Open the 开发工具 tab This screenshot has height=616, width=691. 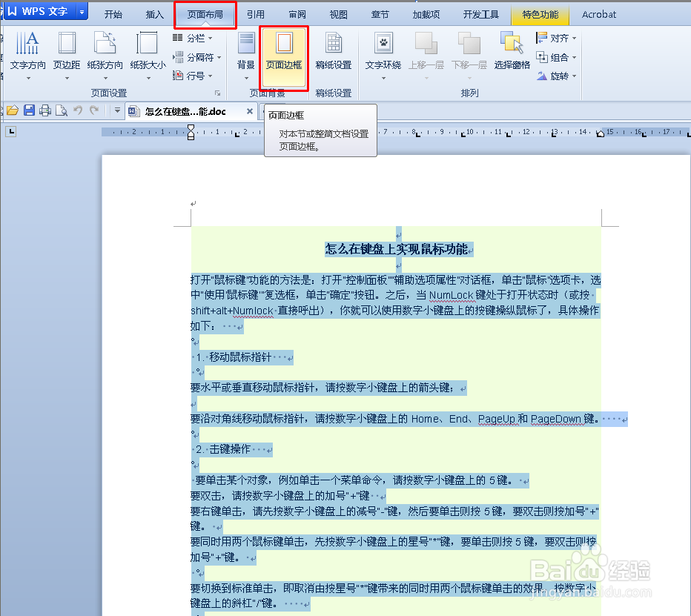pyautogui.click(x=480, y=15)
